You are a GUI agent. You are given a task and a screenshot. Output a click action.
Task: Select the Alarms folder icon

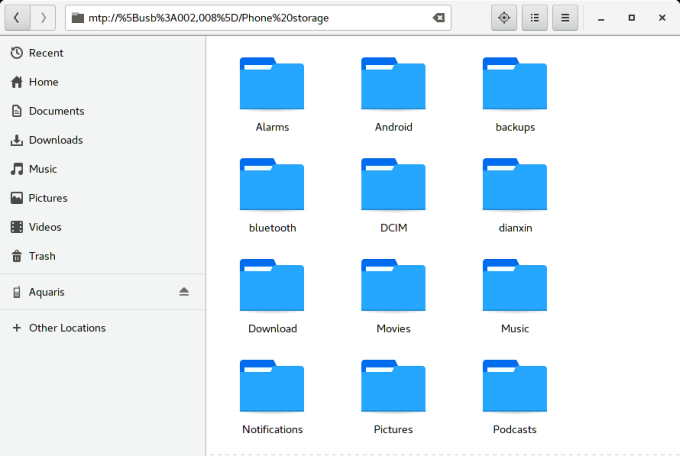coord(272,83)
